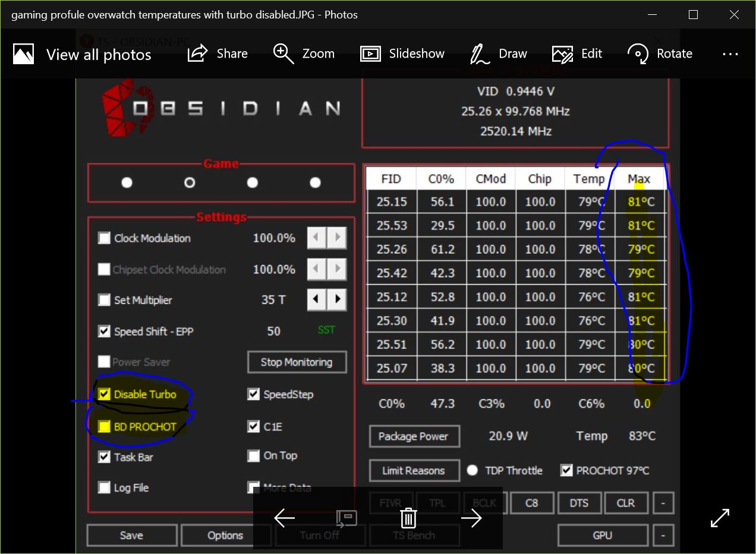Uncheck the SpeedStep checkbox
This screenshot has height=554, width=756.
(254, 394)
